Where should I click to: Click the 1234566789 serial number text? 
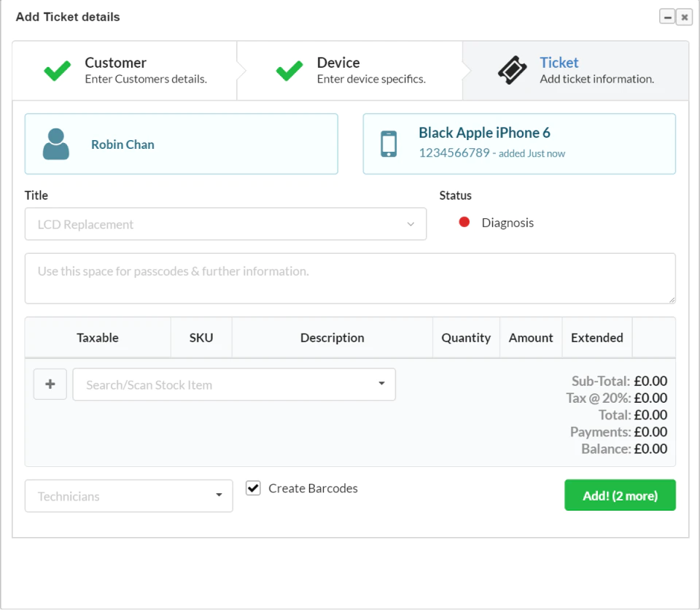(454, 152)
